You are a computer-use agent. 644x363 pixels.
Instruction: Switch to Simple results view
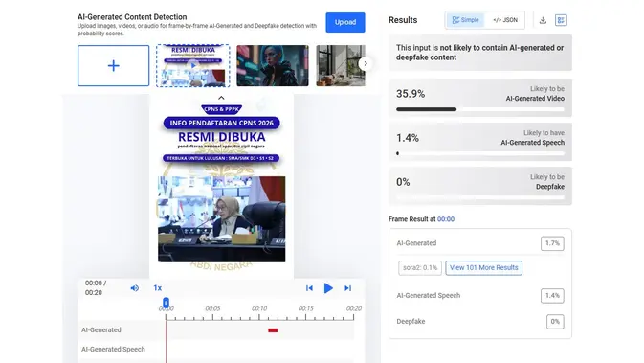465,20
